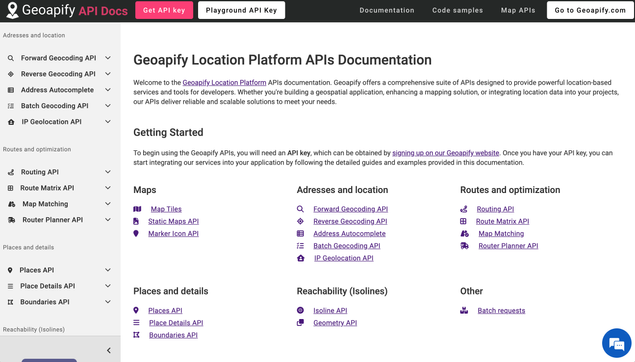635x362 pixels.
Task: Click the Router Planner truck icon in main list
Action: click(465, 246)
